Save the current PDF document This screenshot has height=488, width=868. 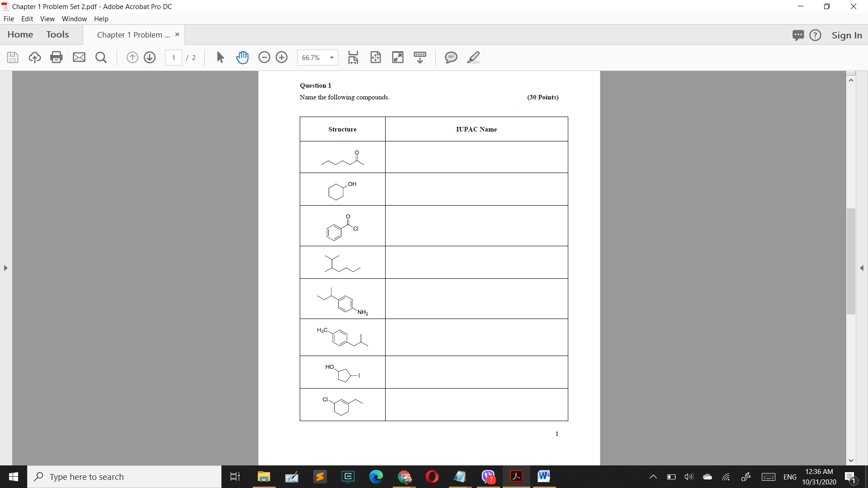point(13,57)
